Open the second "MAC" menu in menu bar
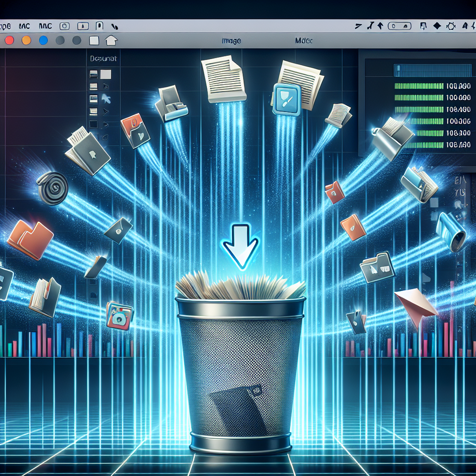This screenshot has height=476, width=476. (46, 26)
